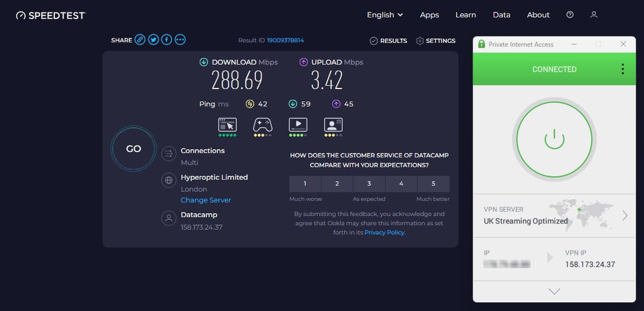The image size is (644, 311).
Task: Open the Apps menu
Action: pyautogui.click(x=430, y=15)
